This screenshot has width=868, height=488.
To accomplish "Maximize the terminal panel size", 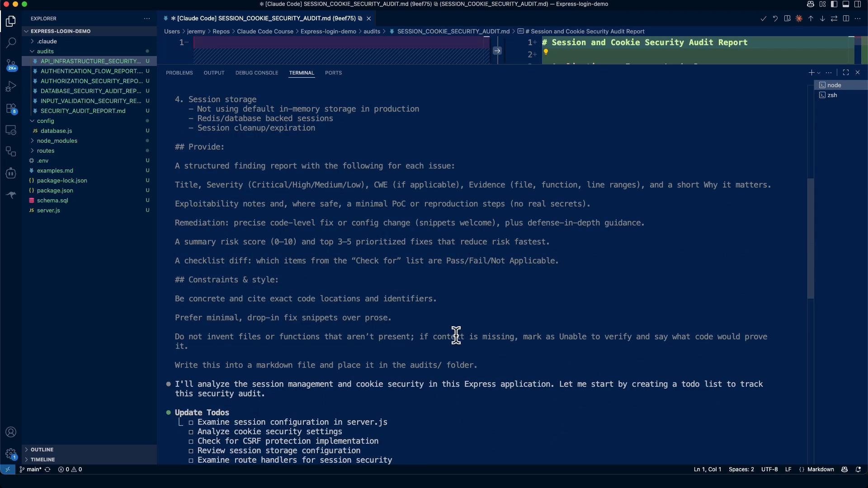I will click(x=846, y=73).
